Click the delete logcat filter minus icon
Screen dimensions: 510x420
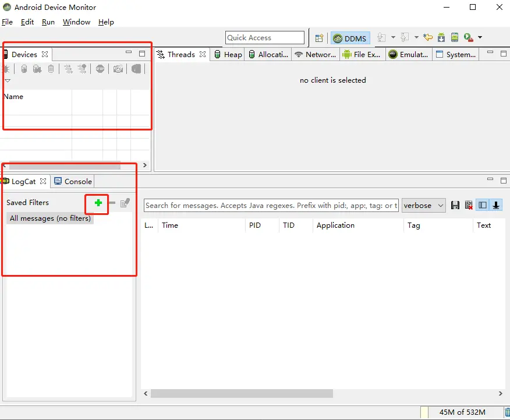click(x=112, y=203)
